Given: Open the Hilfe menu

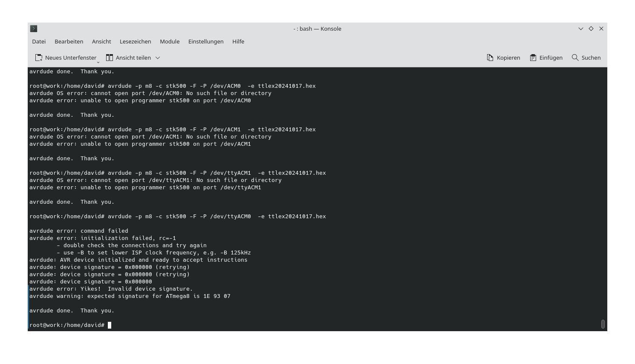Looking at the screenshot, I should [238, 41].
